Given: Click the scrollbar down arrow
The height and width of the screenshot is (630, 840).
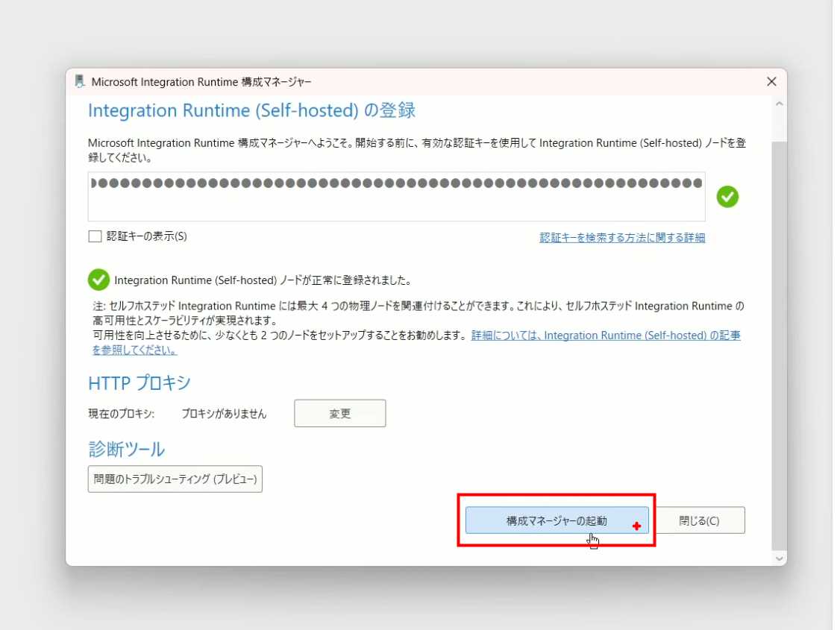Looking at the screenshot, I should [780, 558].
